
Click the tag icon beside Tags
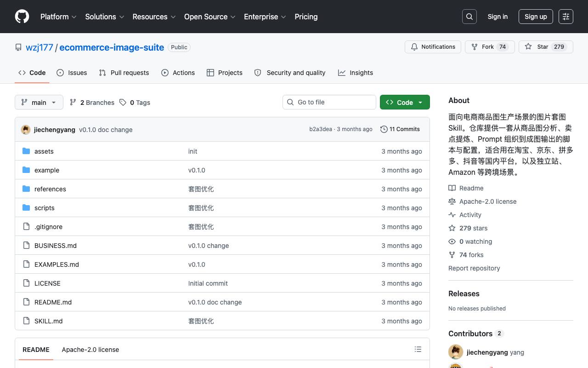[123, 103]
